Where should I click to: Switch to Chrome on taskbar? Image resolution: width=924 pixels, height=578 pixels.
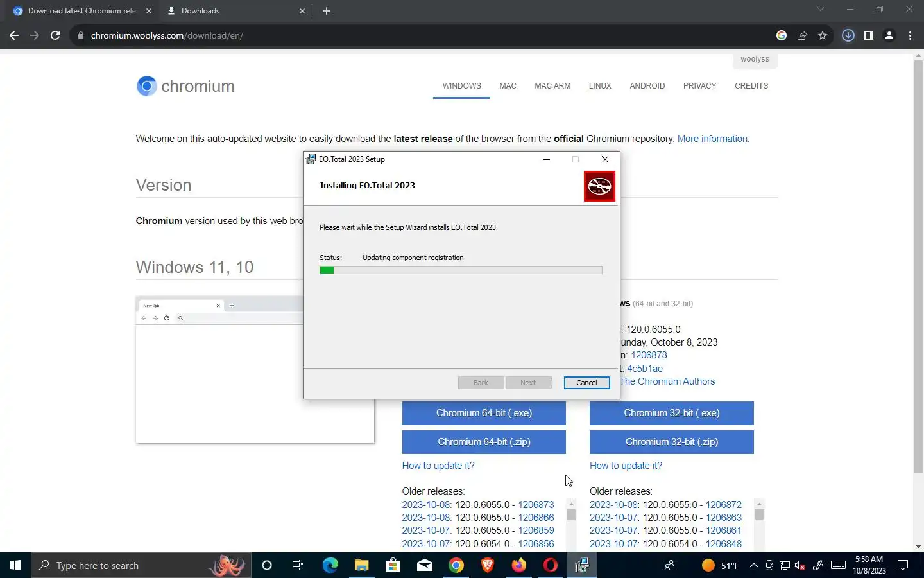(456, 565)
